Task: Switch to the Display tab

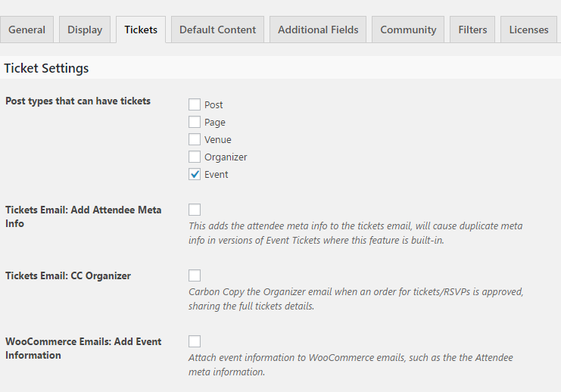Action: pyautogui.click(x=85, y=30)
